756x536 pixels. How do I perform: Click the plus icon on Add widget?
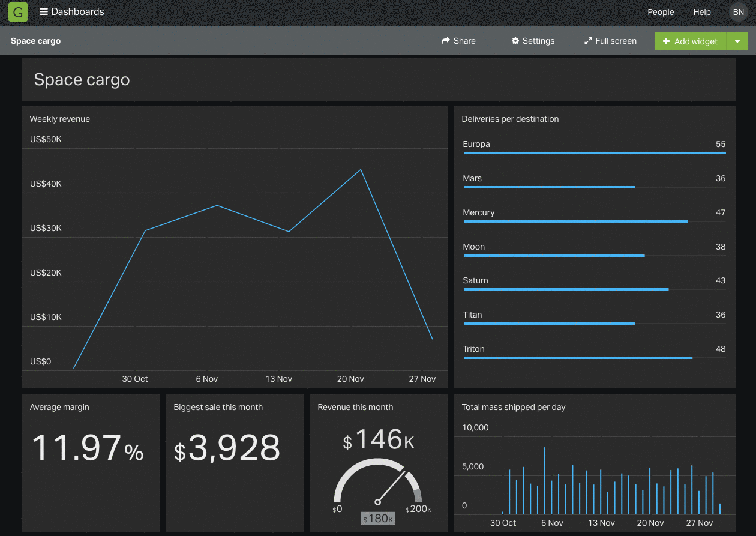click(666, 41)
